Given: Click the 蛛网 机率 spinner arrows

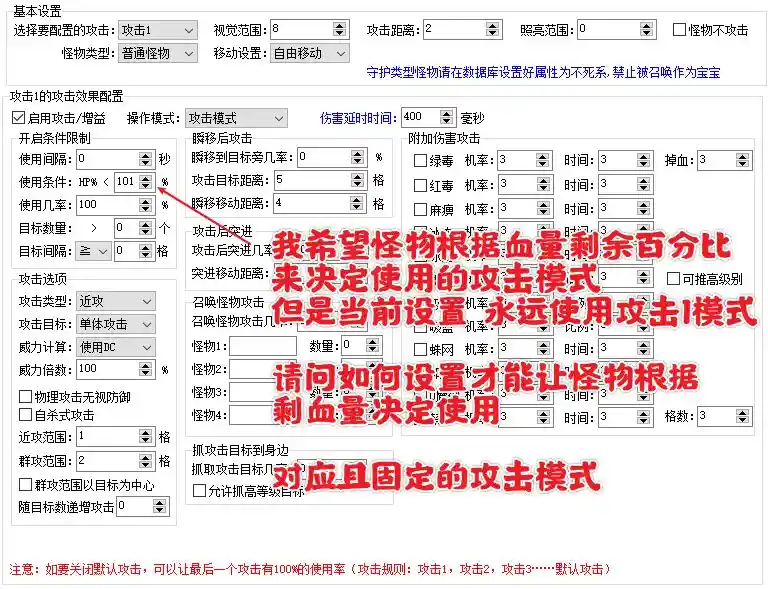Looking at the screenshot, I should coord(542,349).
